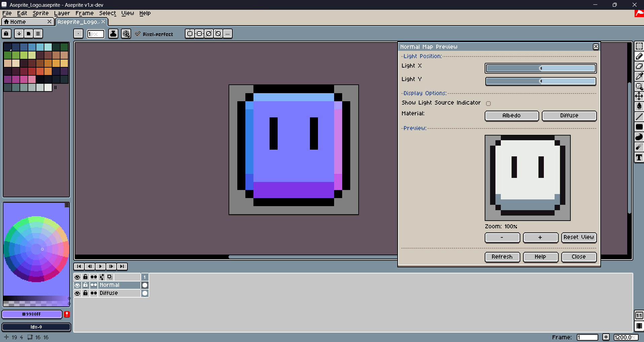The width and height of the screenshot is (644, 342).
Task: Select the Contour blob tool
Action: (639, 137)
